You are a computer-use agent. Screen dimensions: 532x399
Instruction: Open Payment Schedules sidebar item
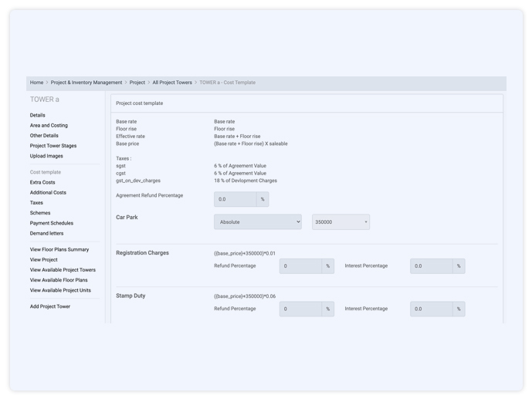[52, 223]
